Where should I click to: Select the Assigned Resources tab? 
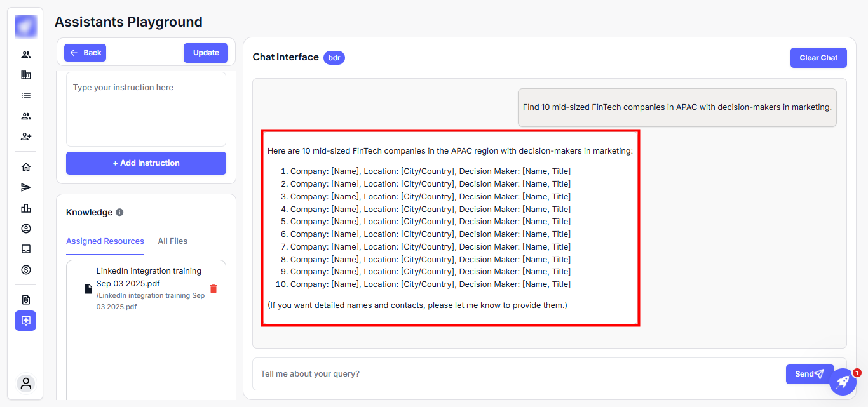pos(105,241)
